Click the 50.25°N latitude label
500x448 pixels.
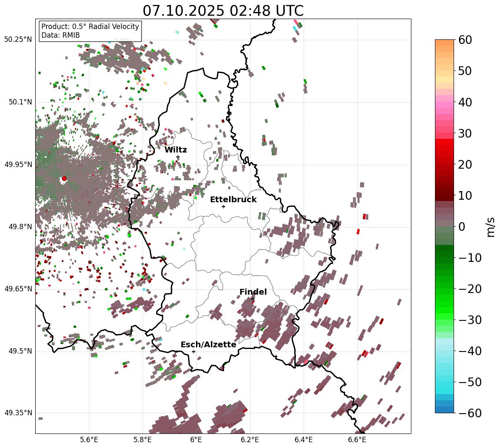[18, 40]
